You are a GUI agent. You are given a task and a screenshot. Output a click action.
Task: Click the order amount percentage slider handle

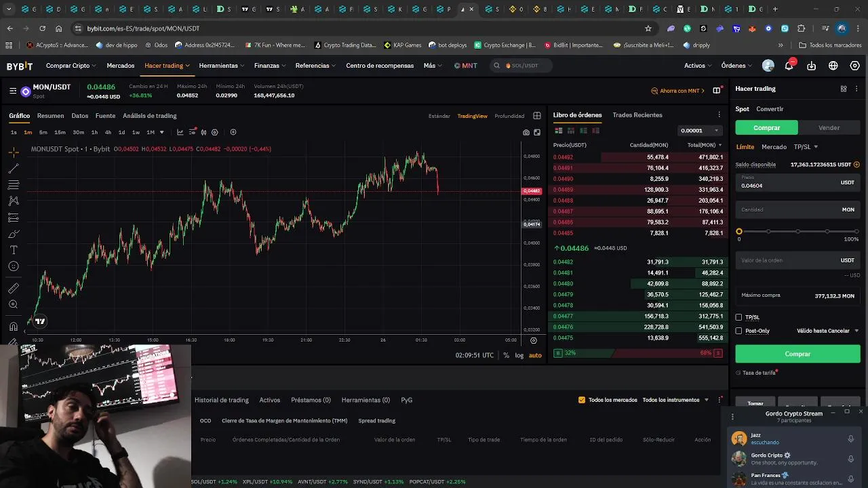point(739,232)
